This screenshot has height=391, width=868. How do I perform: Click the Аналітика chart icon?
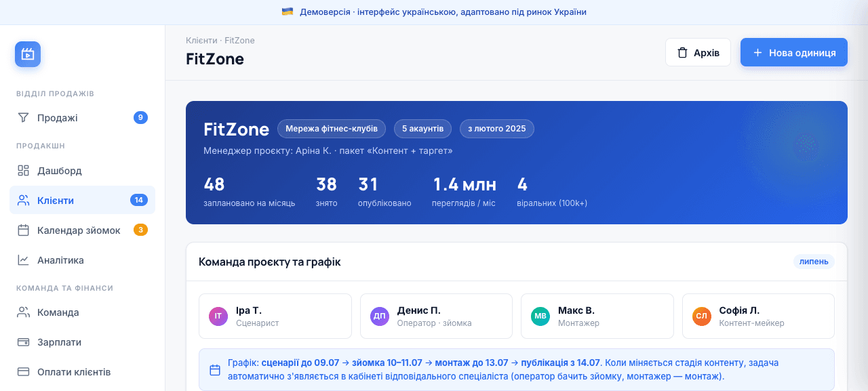(x=23, y=260)
